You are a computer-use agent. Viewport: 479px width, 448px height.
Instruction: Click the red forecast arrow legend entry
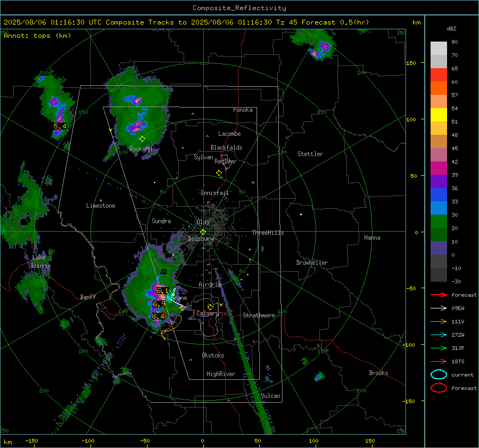click(439, 295)
